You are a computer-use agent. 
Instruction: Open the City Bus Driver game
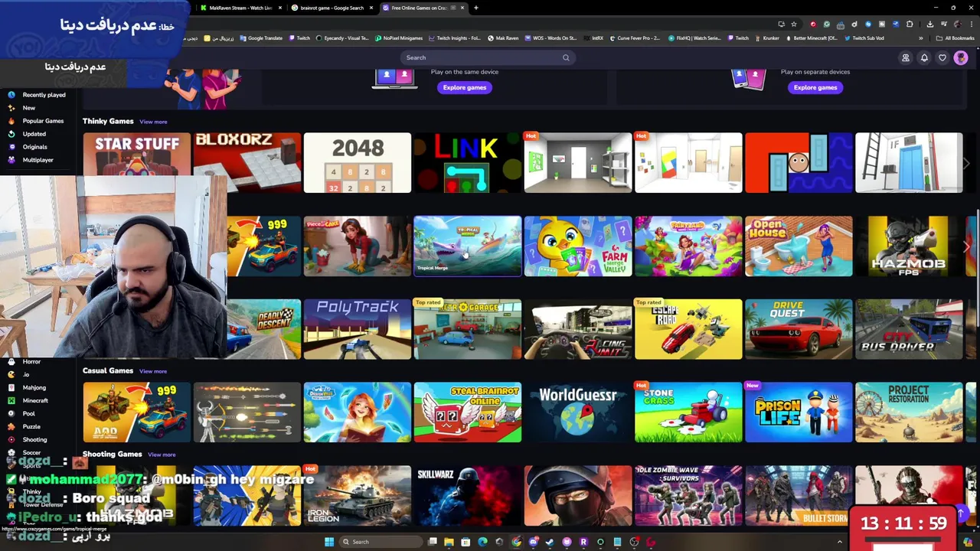coord(909,329)
